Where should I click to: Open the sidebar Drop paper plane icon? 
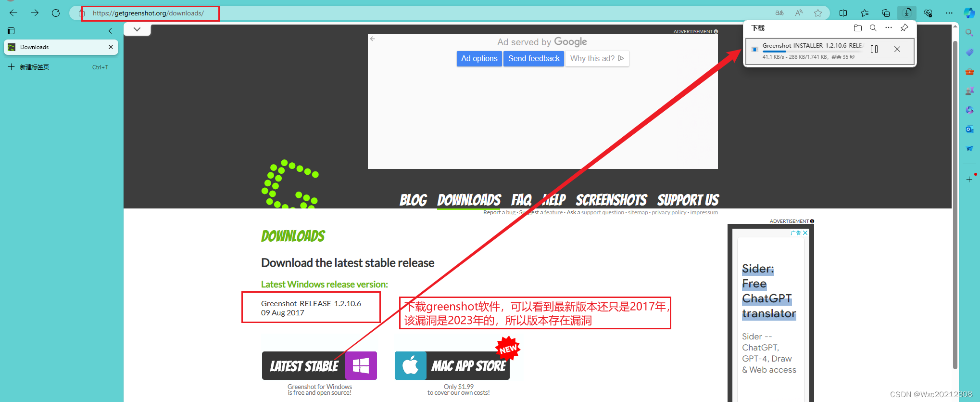pyautogui.click(x=969, y=148)
